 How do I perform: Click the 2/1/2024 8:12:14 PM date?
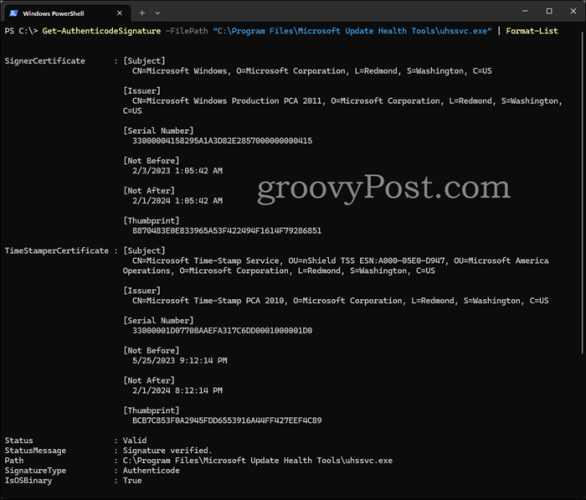click(177, 391)
